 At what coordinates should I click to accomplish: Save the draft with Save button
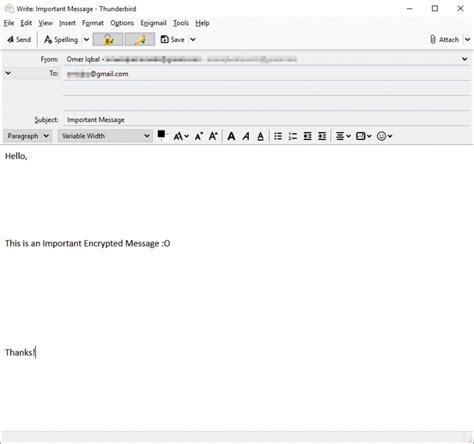pos(172,40)
